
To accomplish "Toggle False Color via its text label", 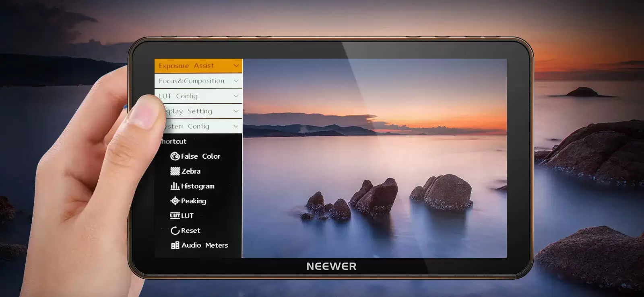I will point(200,156).
